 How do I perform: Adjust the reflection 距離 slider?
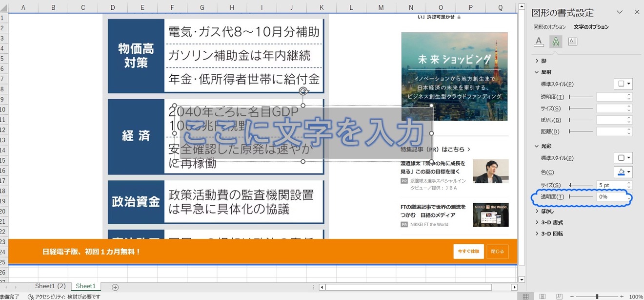coord(581,132)
